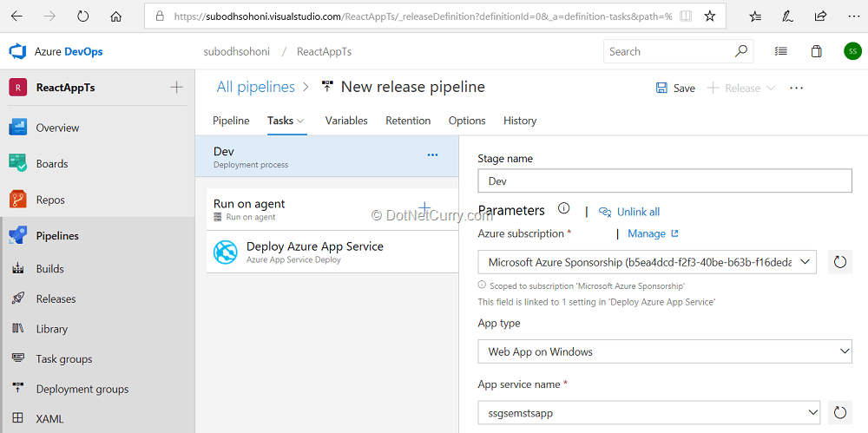Click the Azure DevOps logo
Viewport: 868px width, 433px height.
pyautogui.click(x=18, y=51)
